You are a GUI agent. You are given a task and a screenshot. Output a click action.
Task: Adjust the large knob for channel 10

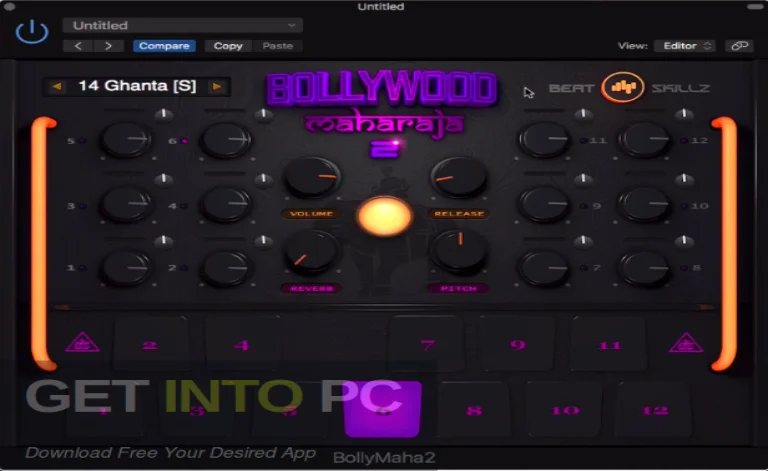tap(645, 204)
